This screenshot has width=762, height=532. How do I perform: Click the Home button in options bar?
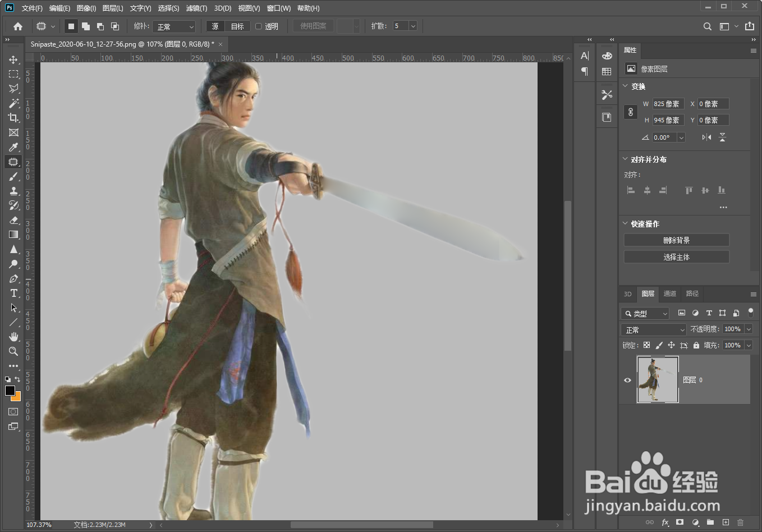(18, 26)
